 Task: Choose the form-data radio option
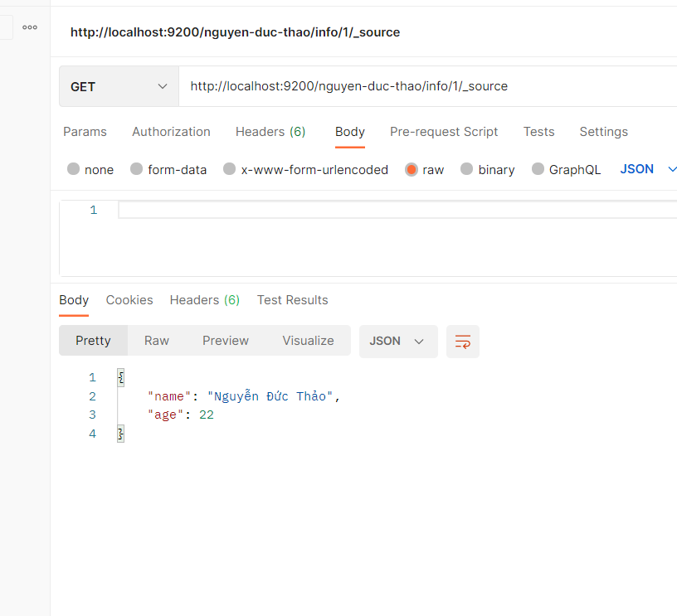click(137, 169)
